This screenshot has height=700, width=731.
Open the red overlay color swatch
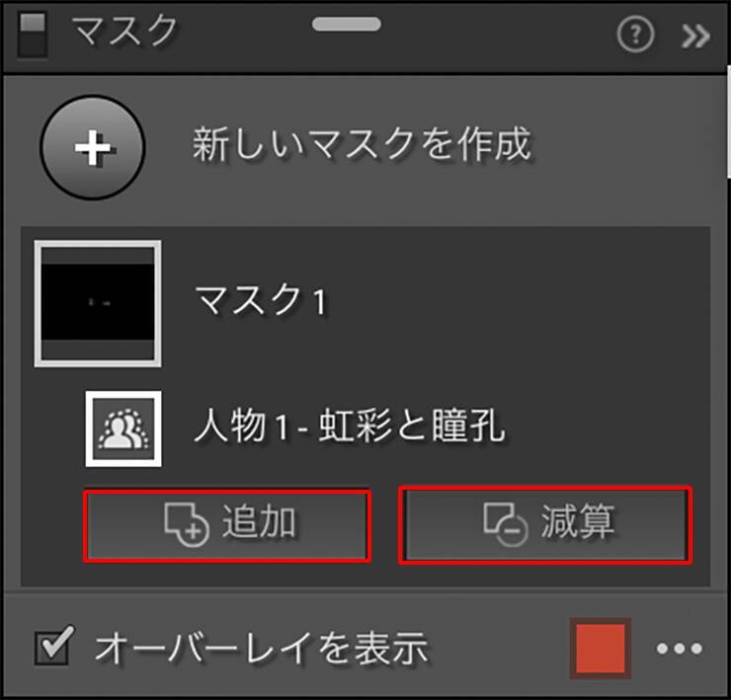[x=601, y=649]
